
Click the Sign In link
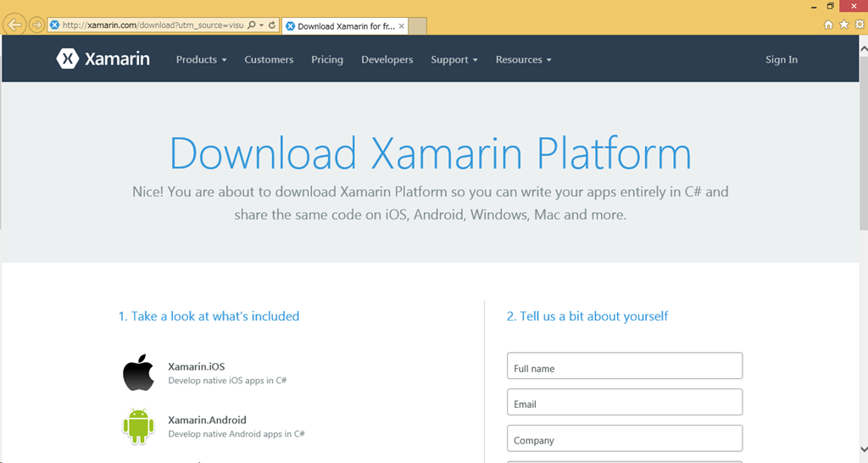[781, 59]
